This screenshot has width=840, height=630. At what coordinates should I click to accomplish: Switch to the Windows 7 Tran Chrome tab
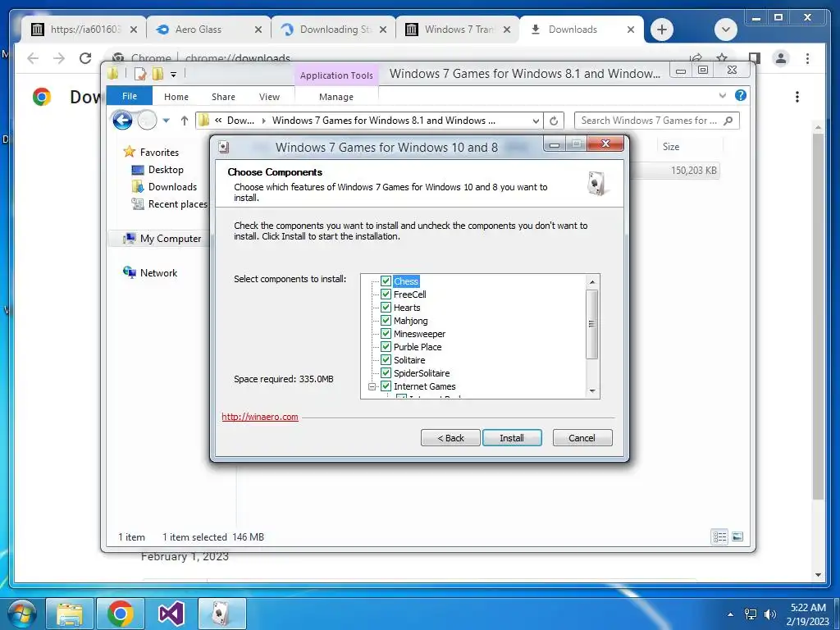pos(458,30)
